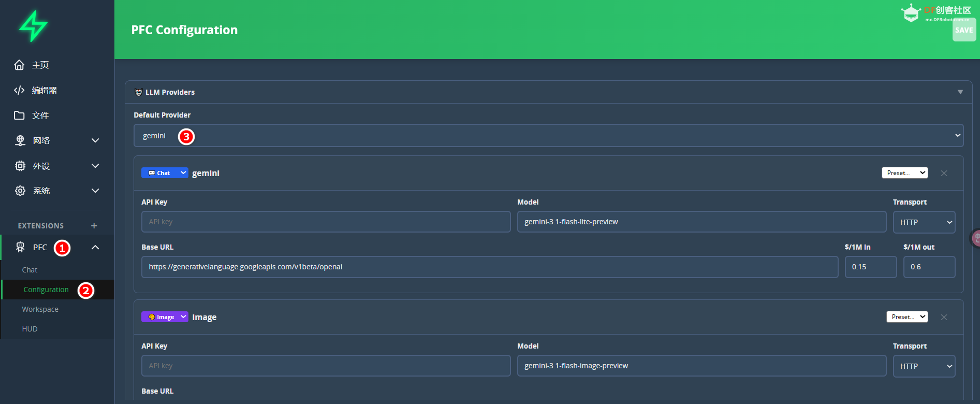Expand the 外设 sidebar submenu

(95, 166)
